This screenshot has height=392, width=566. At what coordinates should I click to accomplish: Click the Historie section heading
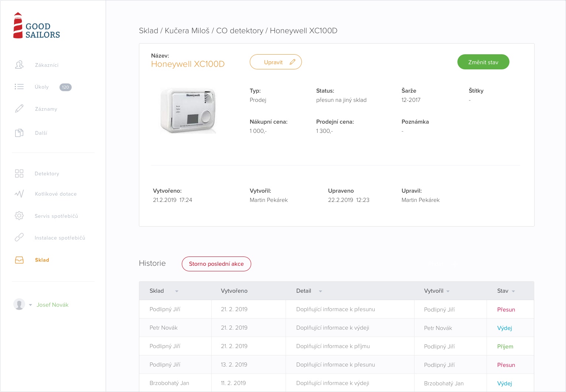pos(152,263)
